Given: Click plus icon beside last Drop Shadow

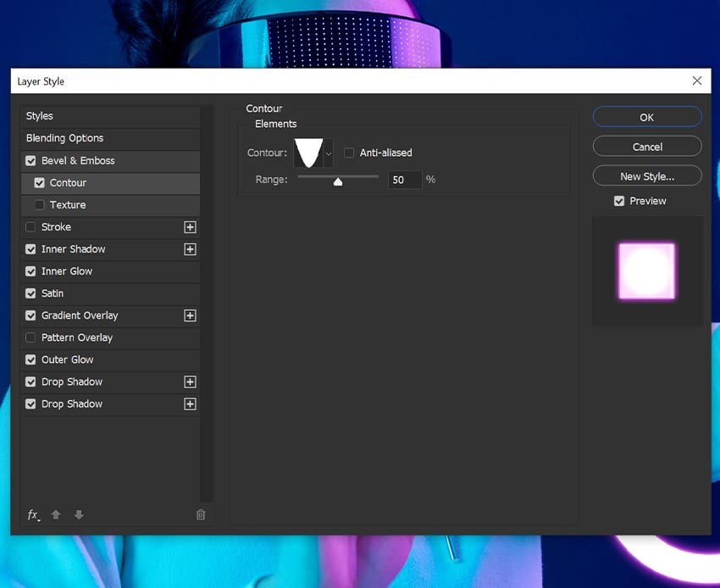Looking at the screenshot, I should pos(190,404).
